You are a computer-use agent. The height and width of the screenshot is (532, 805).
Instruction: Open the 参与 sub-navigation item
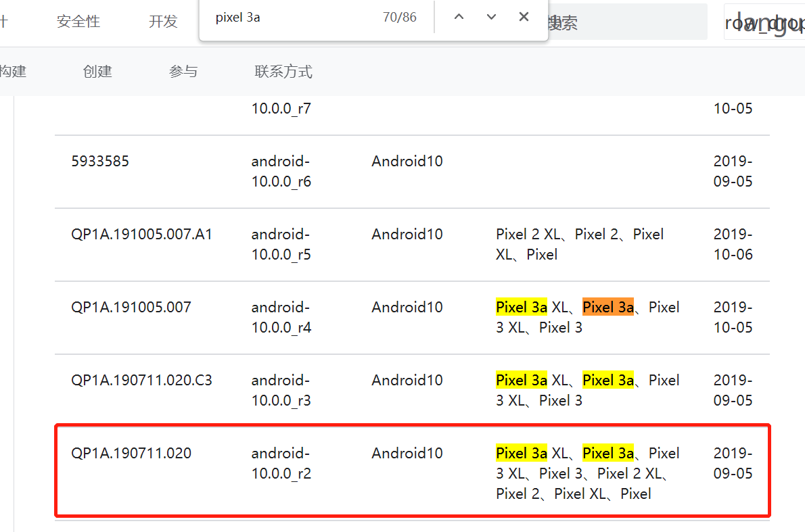[183, 71]
